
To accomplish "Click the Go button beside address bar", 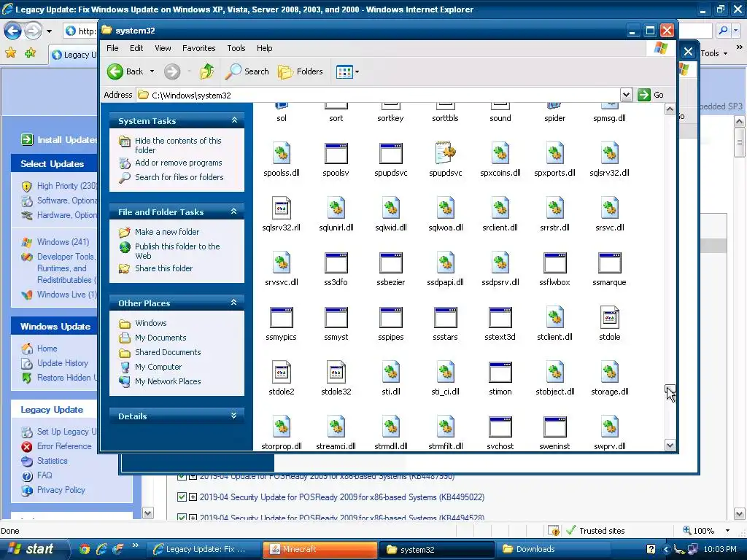I will pos(651,95).
